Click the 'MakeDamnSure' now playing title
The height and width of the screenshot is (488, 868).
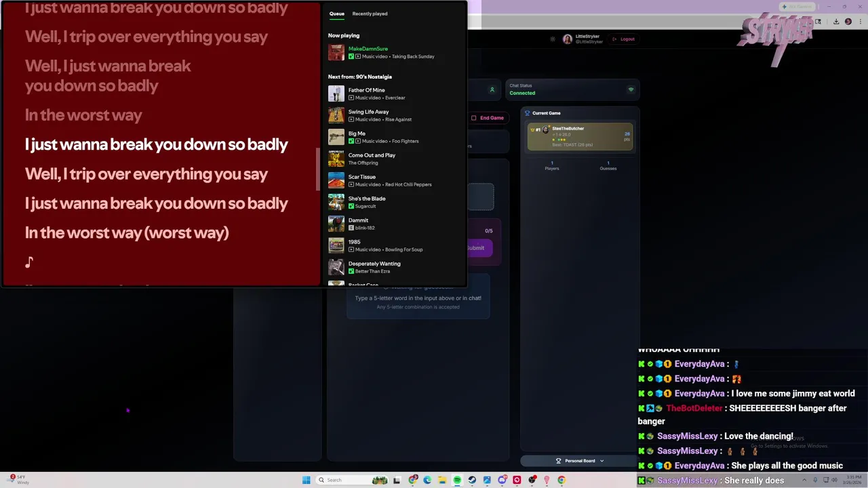[x=368, y=49]
